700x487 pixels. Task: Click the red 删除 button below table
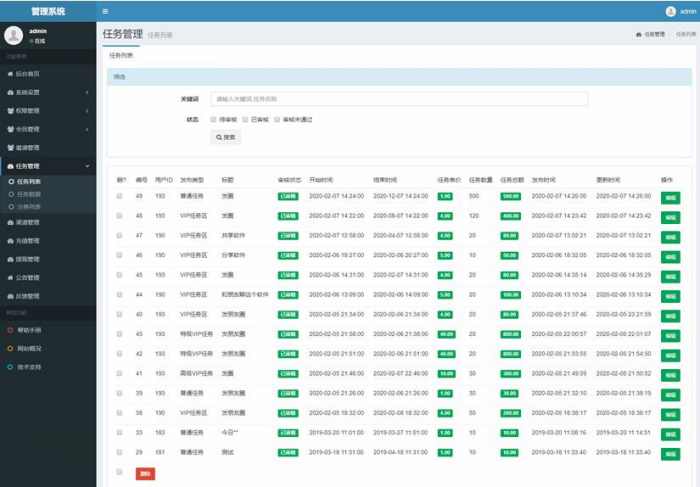(x=145, y=473)
